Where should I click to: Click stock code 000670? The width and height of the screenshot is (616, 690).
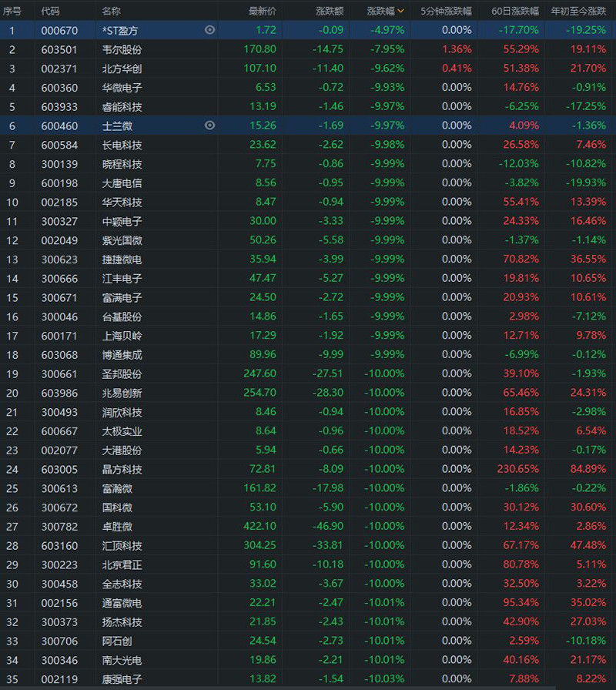59,30
